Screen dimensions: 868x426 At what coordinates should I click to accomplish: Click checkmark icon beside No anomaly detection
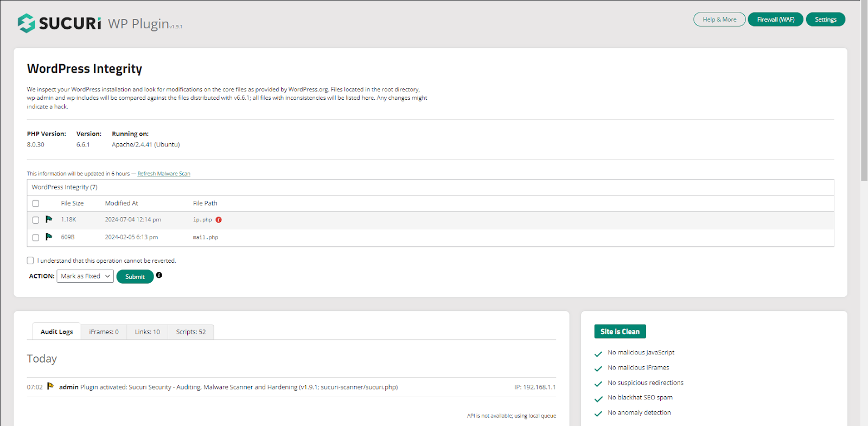(598, 414)
